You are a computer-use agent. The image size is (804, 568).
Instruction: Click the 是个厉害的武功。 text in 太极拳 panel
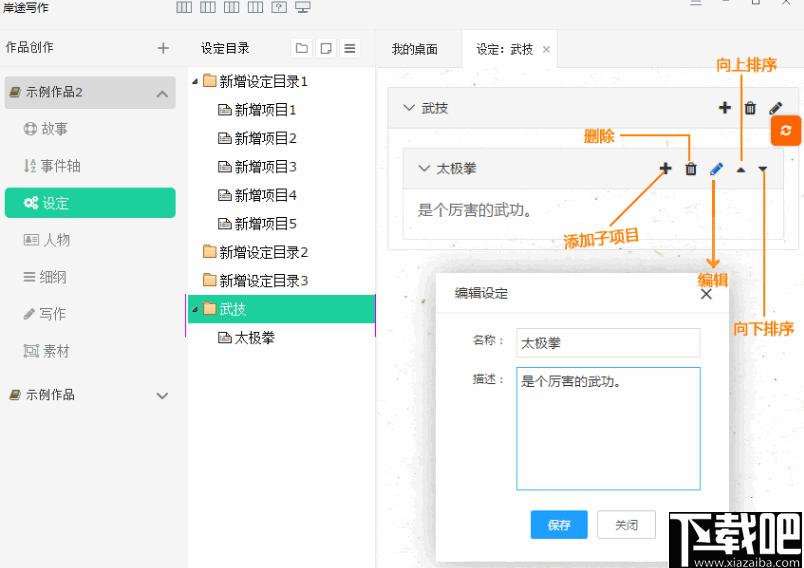pyautogui.click(x=474, y=210)
